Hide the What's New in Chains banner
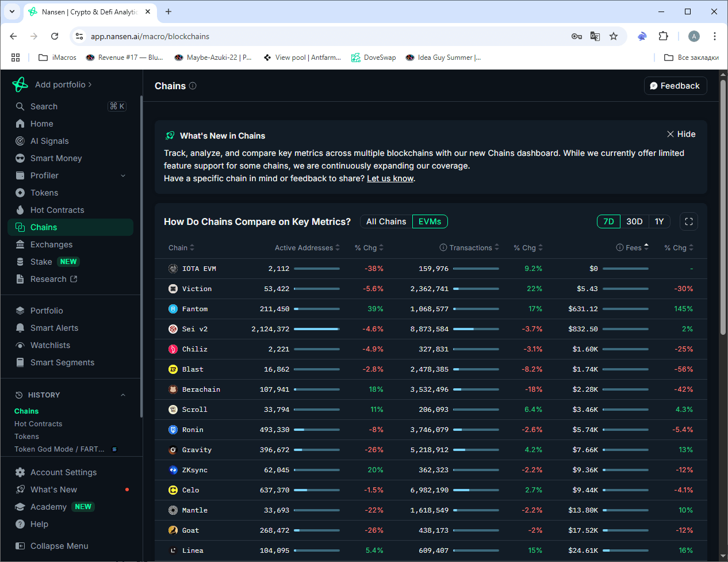 (681, 134)
